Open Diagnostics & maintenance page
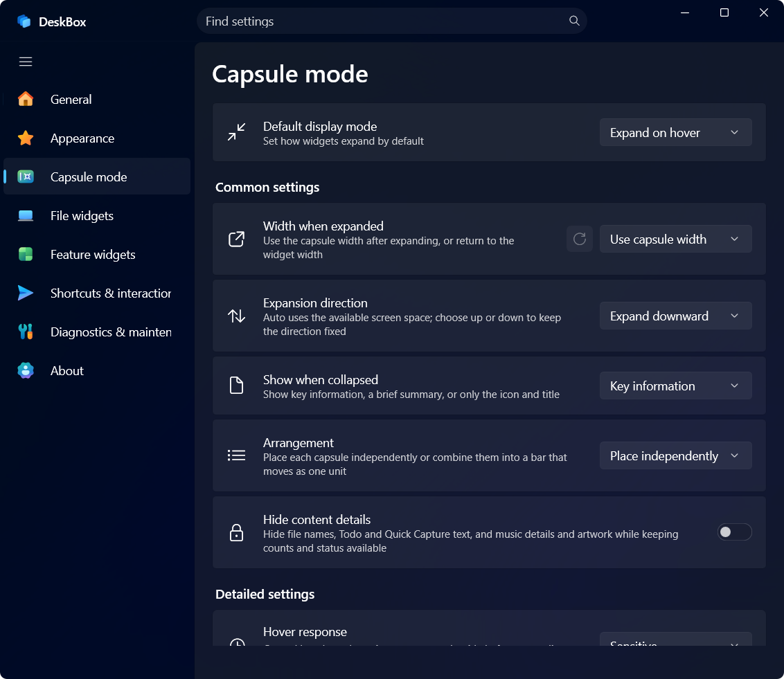784x679 pixels. tap(97, 332)
